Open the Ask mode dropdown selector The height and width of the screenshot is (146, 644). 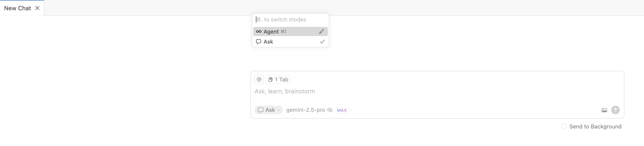pos(268,110)
